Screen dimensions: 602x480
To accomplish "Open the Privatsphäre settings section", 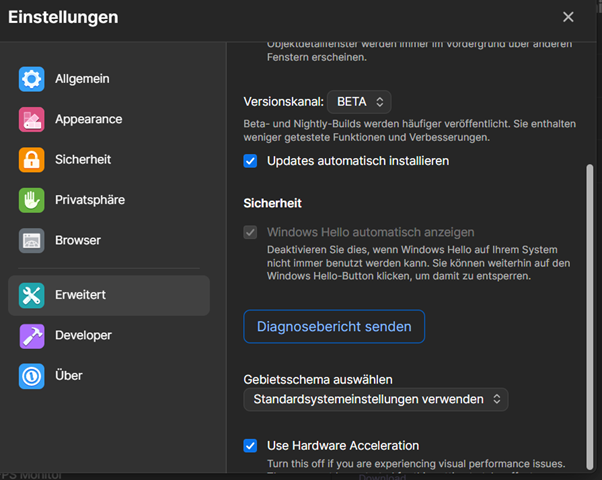I will click(x=90, y=200).
